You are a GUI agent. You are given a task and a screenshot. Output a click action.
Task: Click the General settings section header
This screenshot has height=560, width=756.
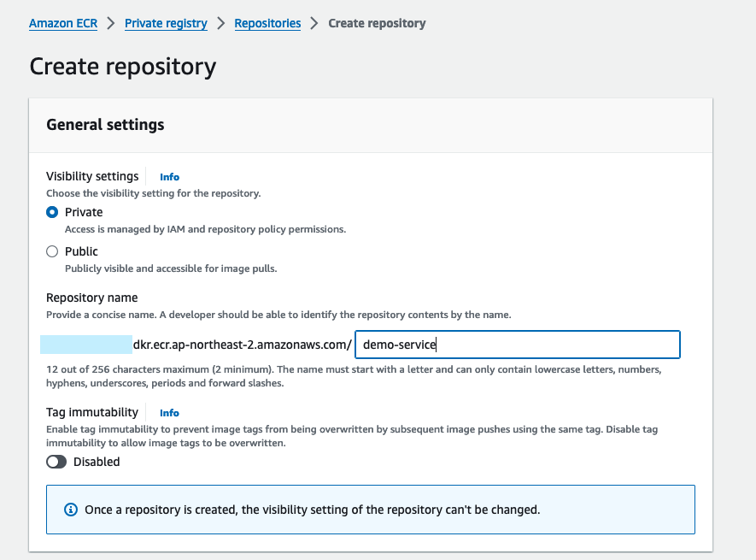(105, 125)
